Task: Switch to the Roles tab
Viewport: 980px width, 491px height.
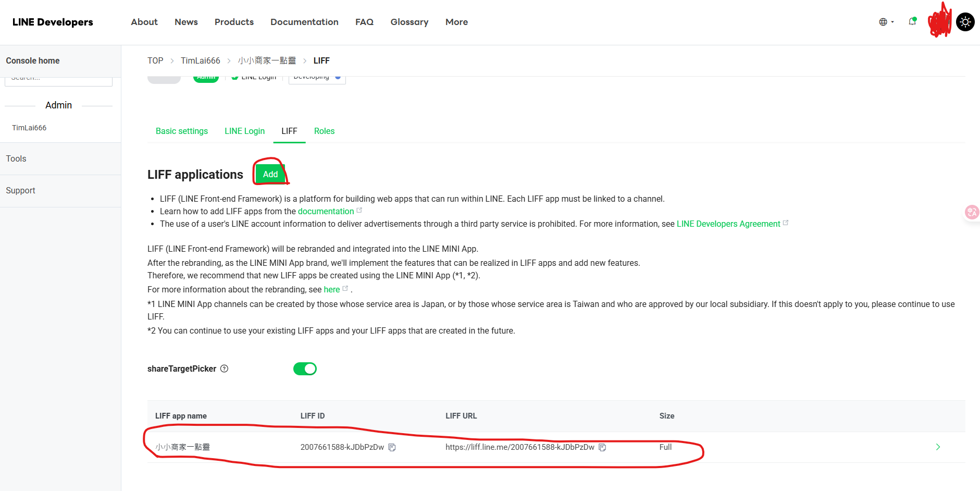Action: (324, 131)
